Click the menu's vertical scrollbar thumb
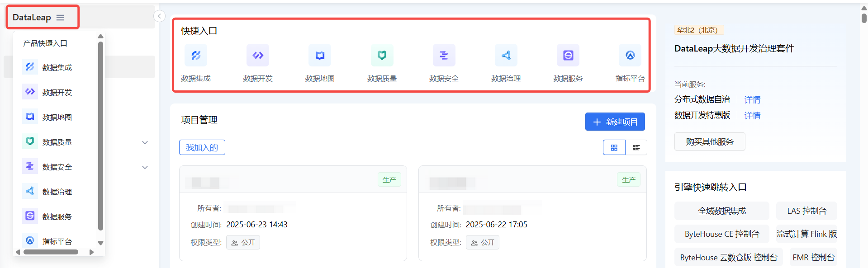The image size is (868, 268). pyautogui.click(x=100, y=136)
